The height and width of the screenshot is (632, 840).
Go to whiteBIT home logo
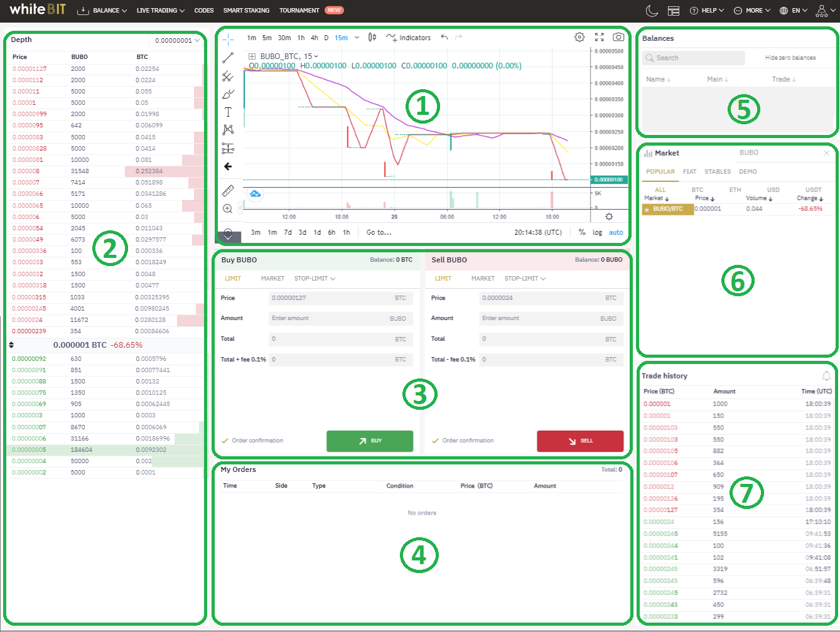[x=37, y=9]
